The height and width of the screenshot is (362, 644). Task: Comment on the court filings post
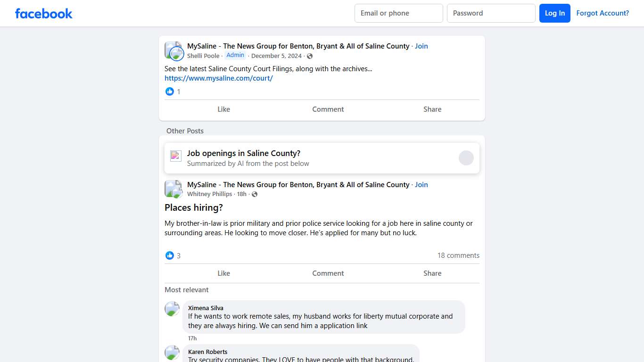(x=328, y=109)
